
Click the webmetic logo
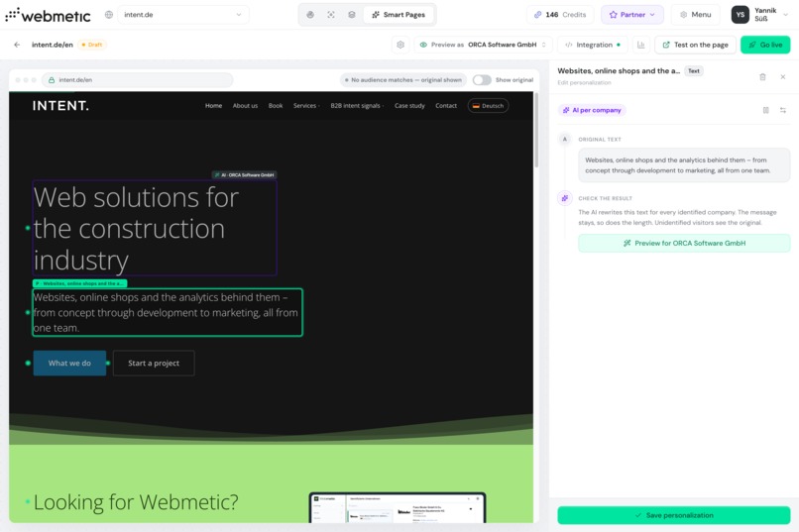(48, 15)
